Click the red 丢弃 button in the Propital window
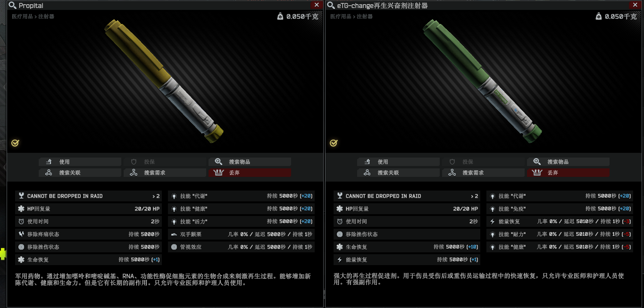644x308 pixels. pyautogui.click(x=250, y=173)
